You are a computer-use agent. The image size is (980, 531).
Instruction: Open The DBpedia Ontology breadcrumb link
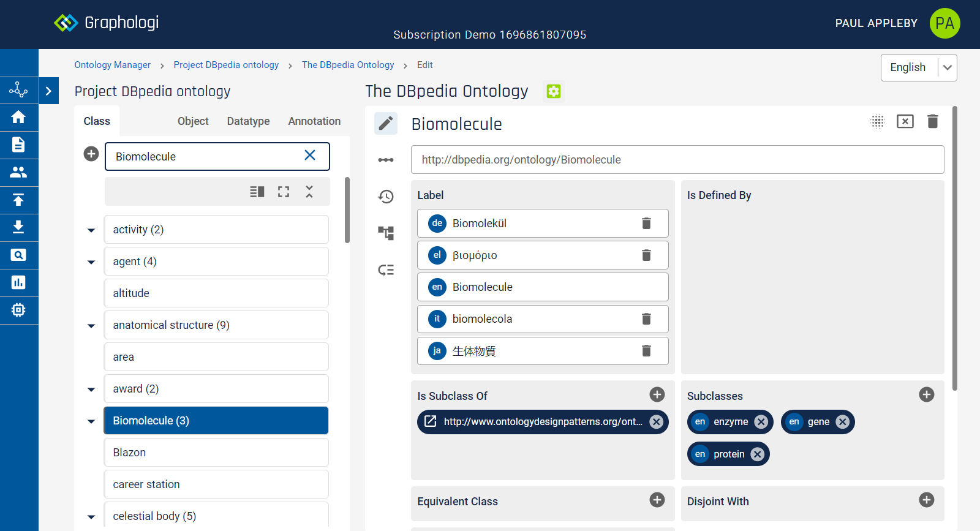348,65
